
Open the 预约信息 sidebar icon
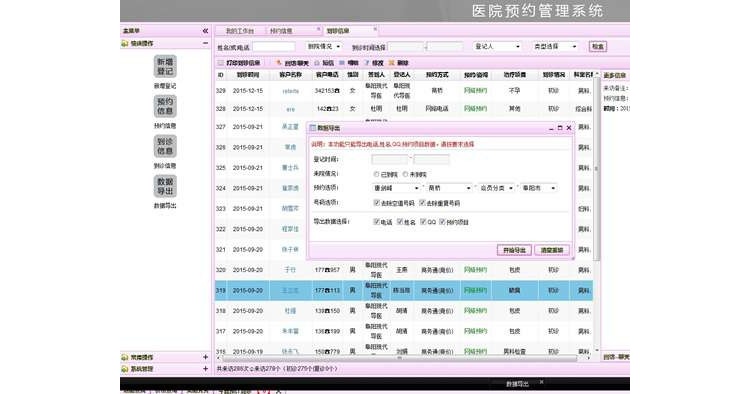(x=165, y=106)
